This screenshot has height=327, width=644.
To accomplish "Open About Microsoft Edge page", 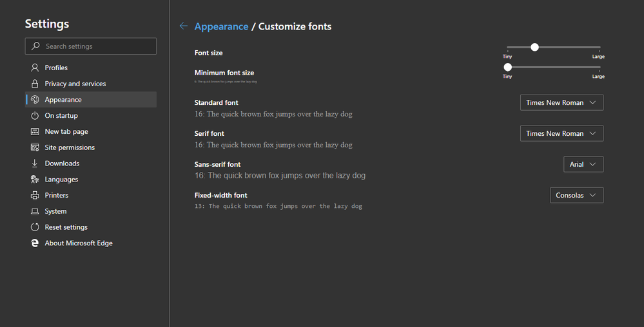I will 91,243.
